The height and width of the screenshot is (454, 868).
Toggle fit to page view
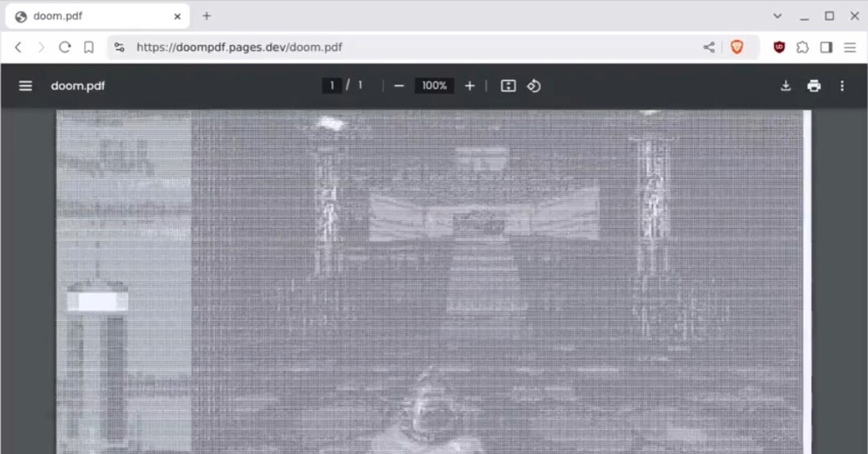coord(509,86)
